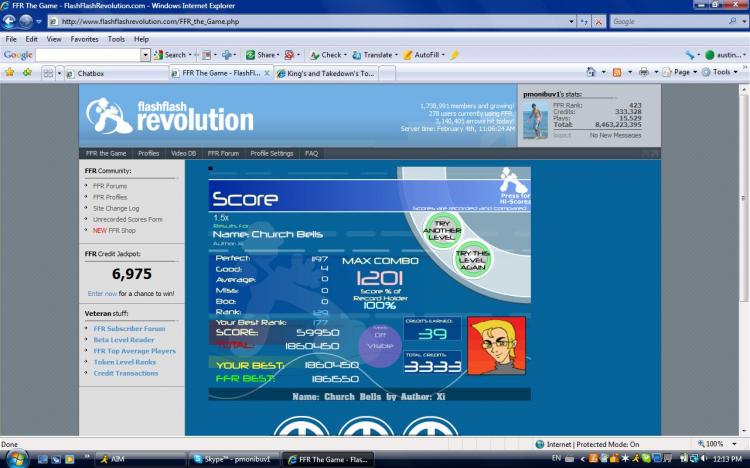Click Try This Level Again button
This screenshot has height=468, width=750.
[473, 260]
